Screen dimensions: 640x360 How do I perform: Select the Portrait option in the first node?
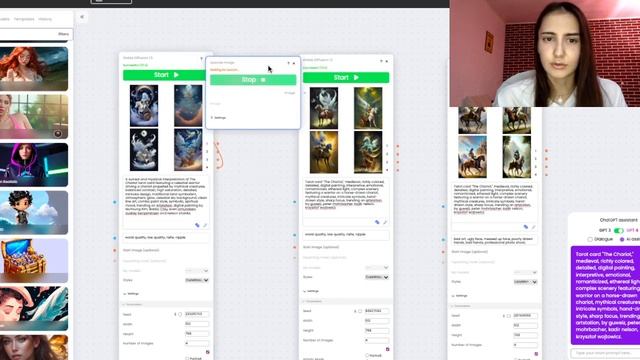click(187, 358)
